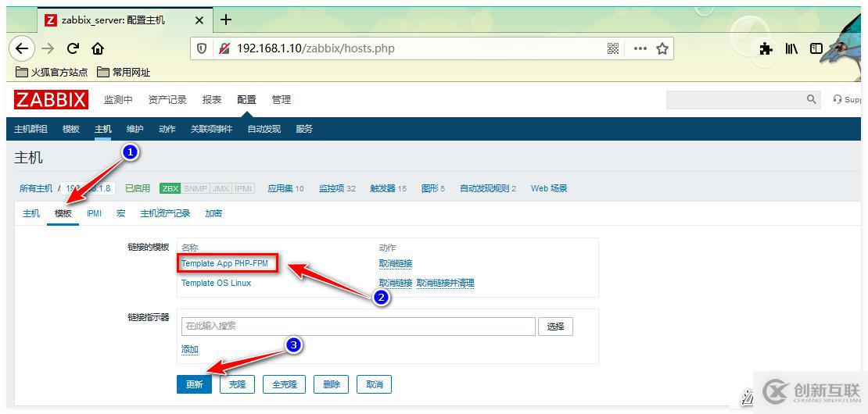Click the search magnifier icon
Viewport: 868px width, 414px height.
(x=812, y=99)
